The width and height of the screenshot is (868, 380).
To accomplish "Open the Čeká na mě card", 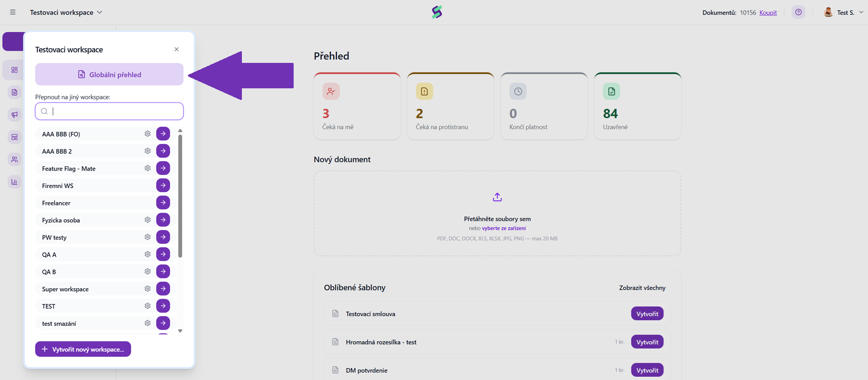I will click(357, 106).
